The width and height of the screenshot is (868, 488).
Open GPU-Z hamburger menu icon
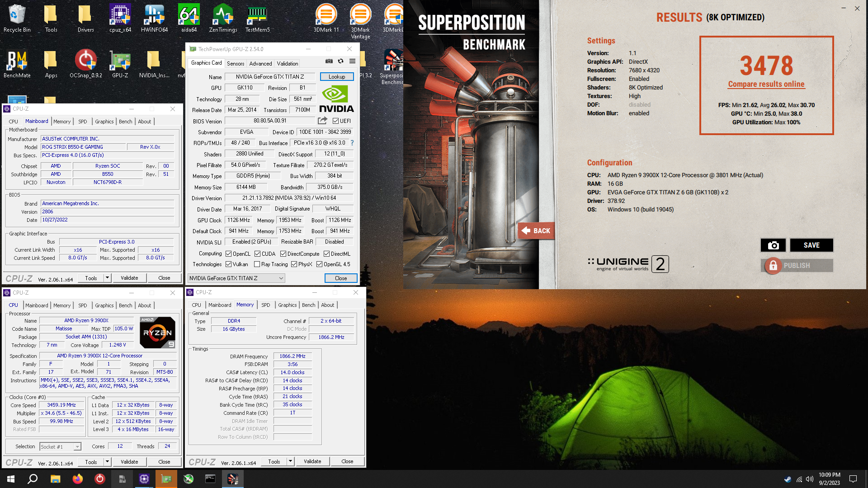[x=352, y=61]
